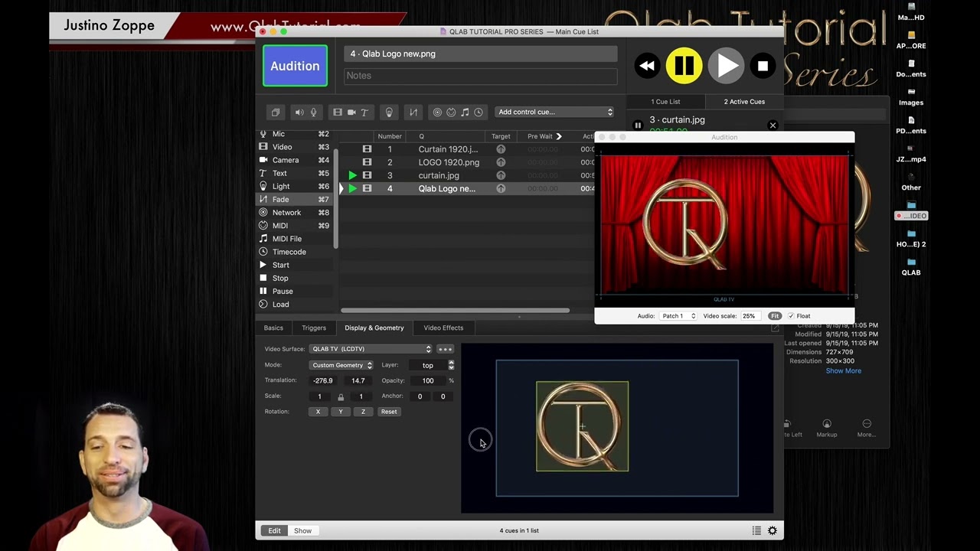The width and height of the screenshot is (980, 551).
Task: Click the Y rotation button
Action: [x=341, y=412]
